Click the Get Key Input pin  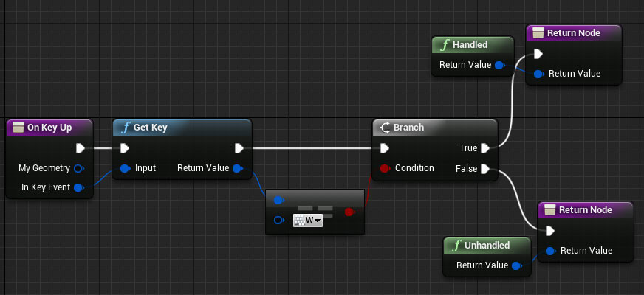126,168
